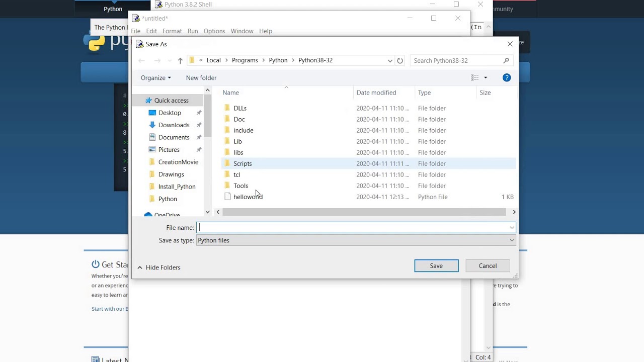Click the Python breadcrumb in the path
Screen dimensions: 644x362
click(x=278, y=60)
